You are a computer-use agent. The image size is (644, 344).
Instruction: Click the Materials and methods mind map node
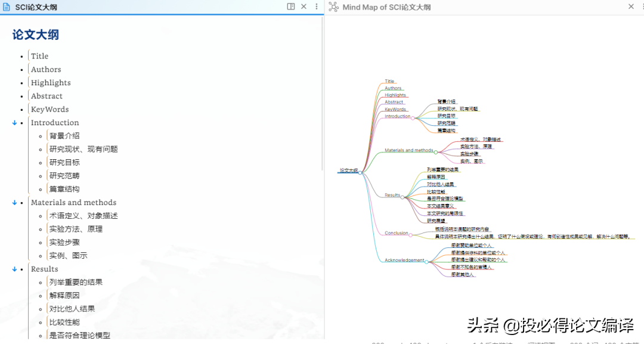(408, 151)
